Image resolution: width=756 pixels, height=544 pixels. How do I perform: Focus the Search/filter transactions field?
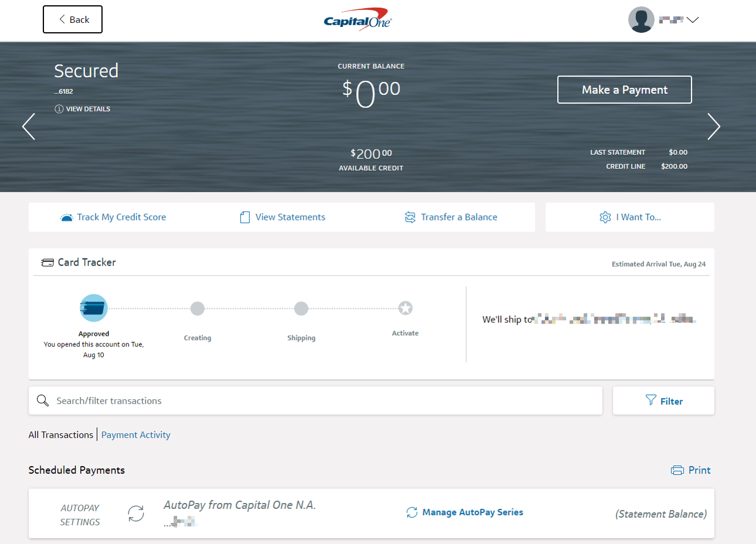click(x=316, y=400)
